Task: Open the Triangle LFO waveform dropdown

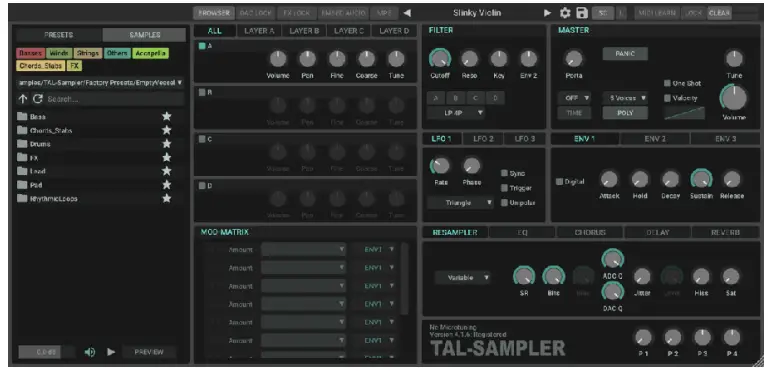Action: (460, 203)
